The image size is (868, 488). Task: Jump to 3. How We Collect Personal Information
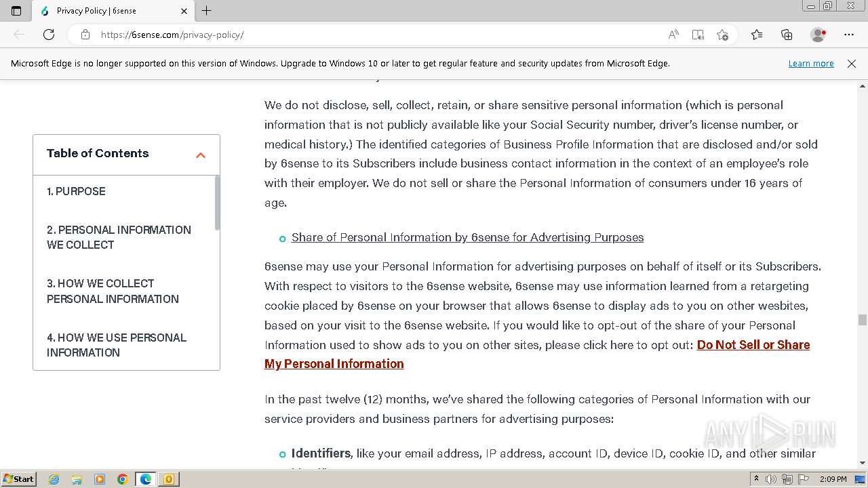coord(113,291)
